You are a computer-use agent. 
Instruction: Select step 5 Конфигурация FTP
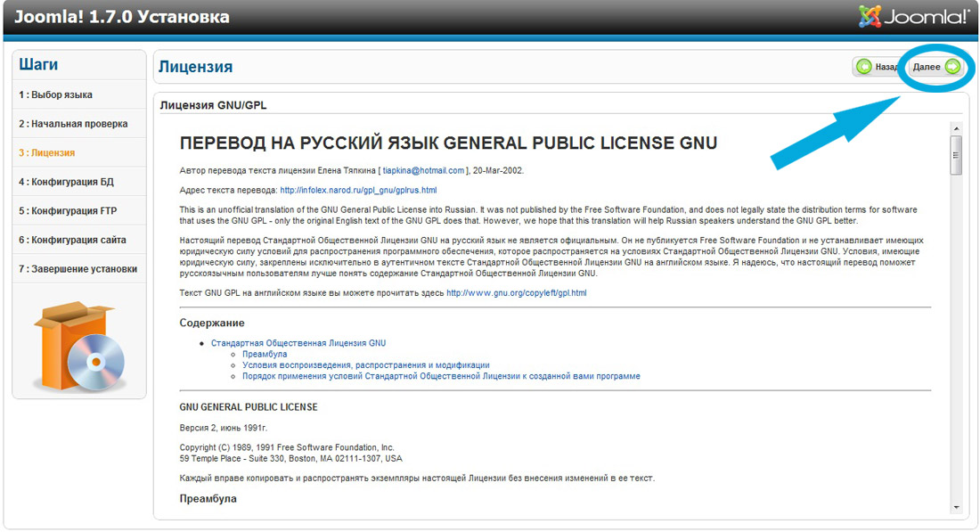(68, 211)
